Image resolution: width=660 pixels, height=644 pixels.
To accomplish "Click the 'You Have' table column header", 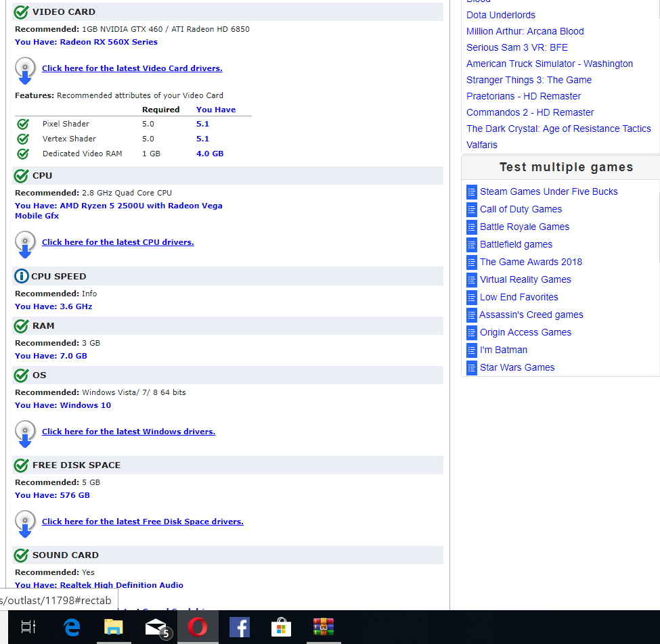I will [216, 110].
